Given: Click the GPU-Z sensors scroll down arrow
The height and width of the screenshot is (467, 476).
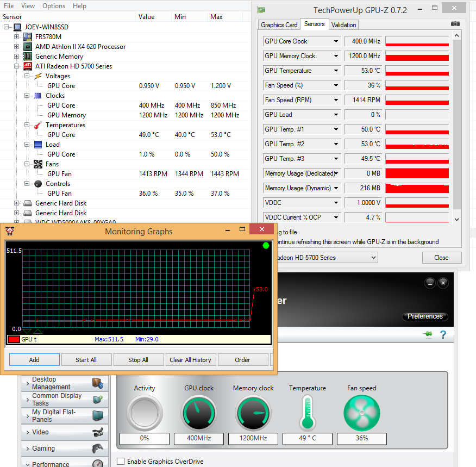Looking at the screenshot, I should 456,219.
